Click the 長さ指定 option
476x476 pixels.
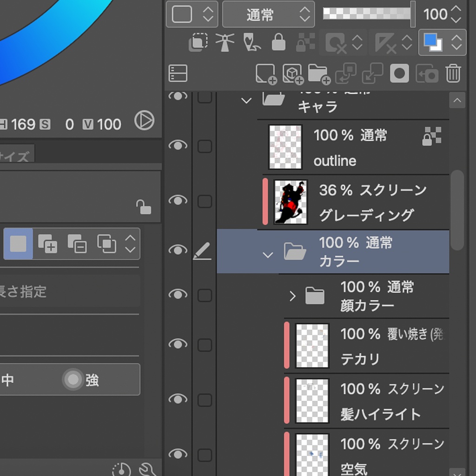(23, 292)
